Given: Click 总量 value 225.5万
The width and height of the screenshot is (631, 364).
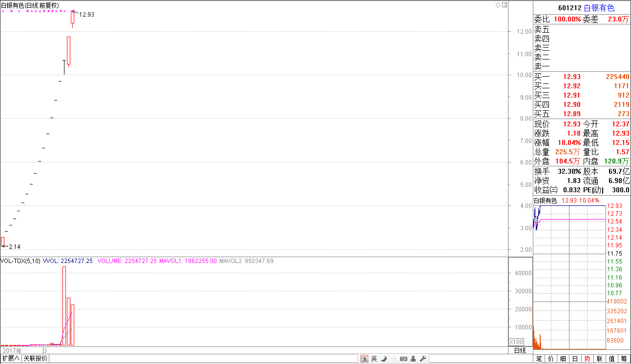Looking at the screenshot, I should pos(568,152).
